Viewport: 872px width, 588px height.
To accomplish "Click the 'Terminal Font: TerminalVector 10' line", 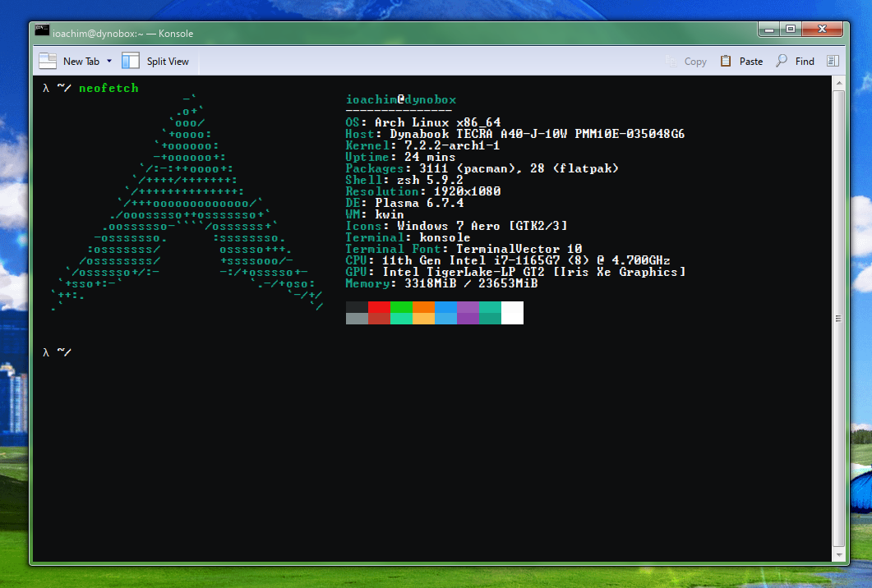I will tap(464, 249).
